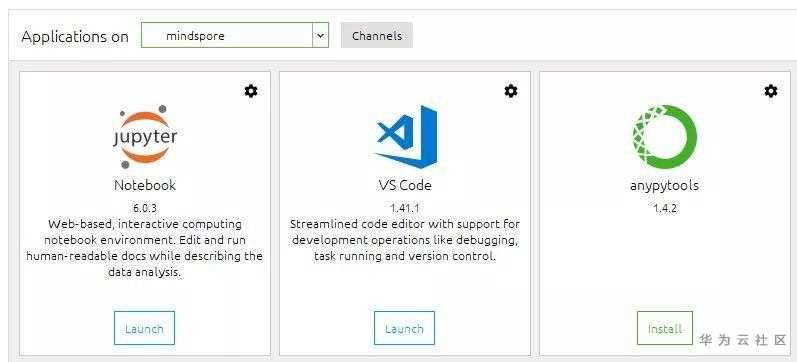Expand the environment dropdown arrow
797x362 pixels.
(320, 36)
